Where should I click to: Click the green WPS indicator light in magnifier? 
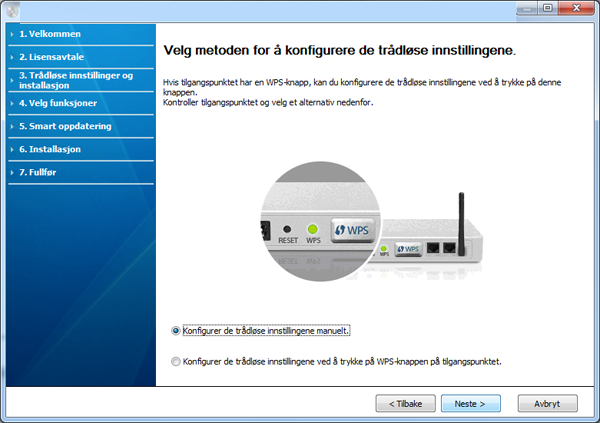[x=313, y=229]
